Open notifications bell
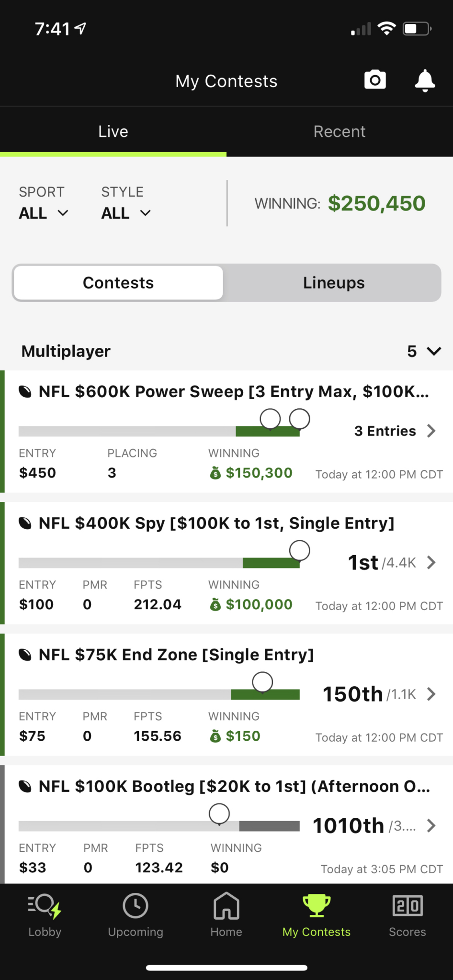 pyautogui.click(x=425, y=80)
